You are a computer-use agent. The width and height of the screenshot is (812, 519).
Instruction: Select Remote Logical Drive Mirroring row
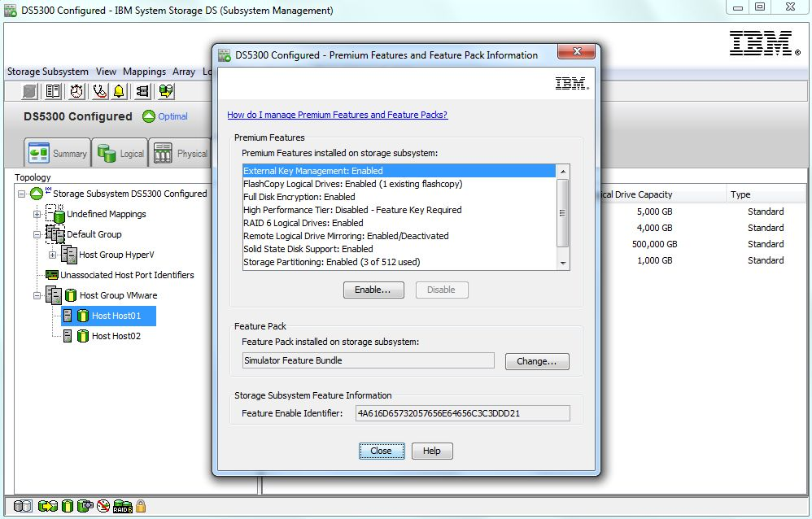(399, 236)
